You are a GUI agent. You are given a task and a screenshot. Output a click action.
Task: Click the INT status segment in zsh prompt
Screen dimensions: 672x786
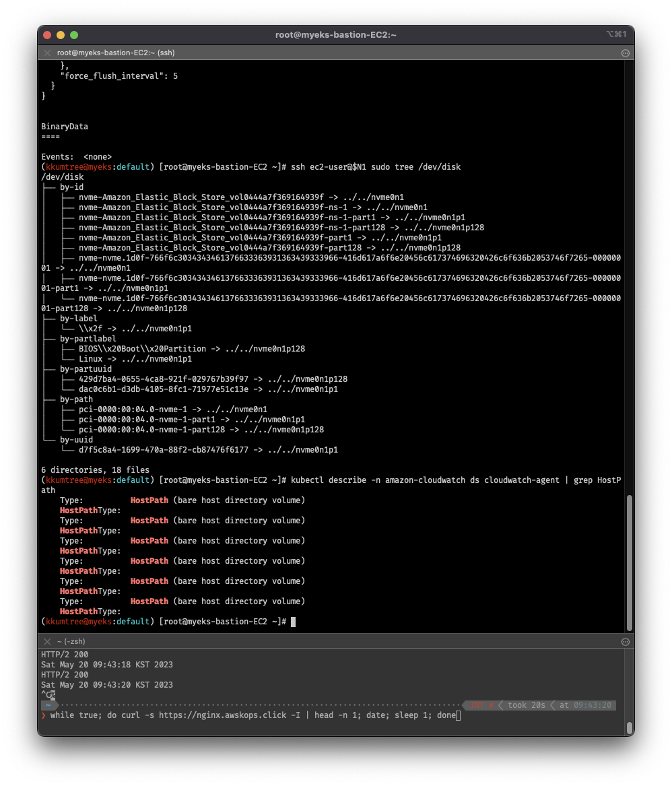pos(481,705)
